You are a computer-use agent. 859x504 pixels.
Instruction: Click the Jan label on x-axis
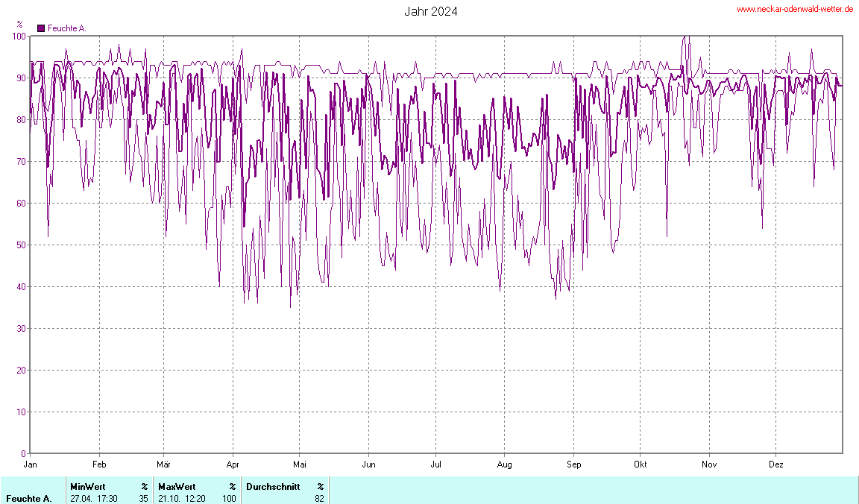31,464
